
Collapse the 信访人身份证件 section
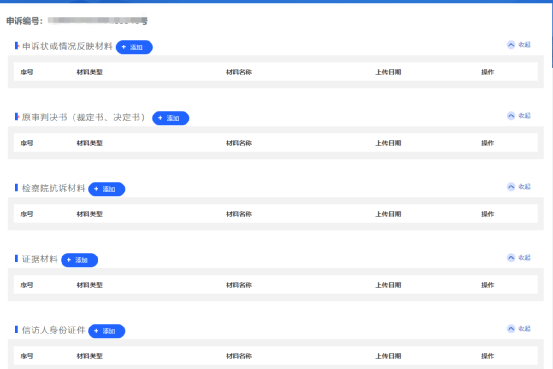(519, 329)
